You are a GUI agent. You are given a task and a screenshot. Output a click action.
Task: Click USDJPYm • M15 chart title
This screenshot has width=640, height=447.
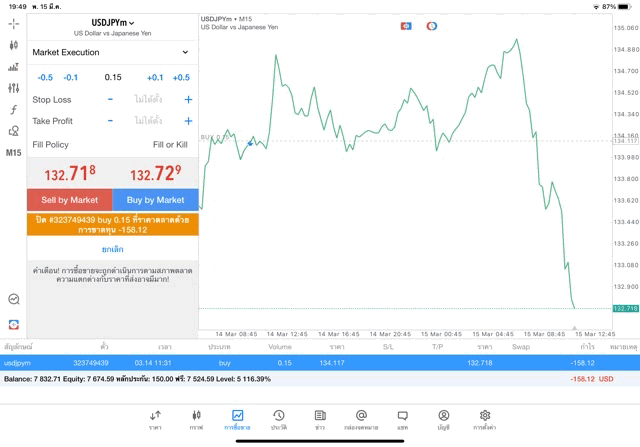[x=227, y=19]
